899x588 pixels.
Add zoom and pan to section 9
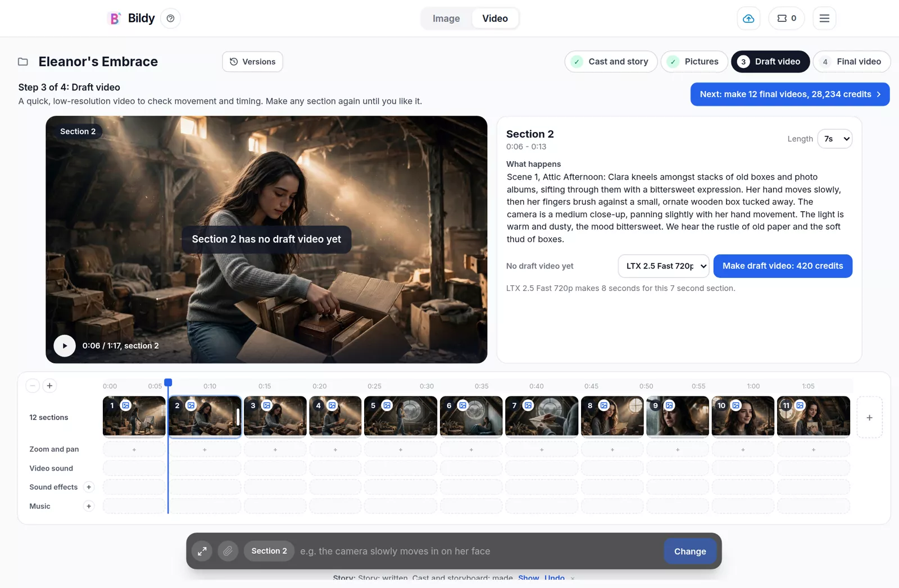678,450
